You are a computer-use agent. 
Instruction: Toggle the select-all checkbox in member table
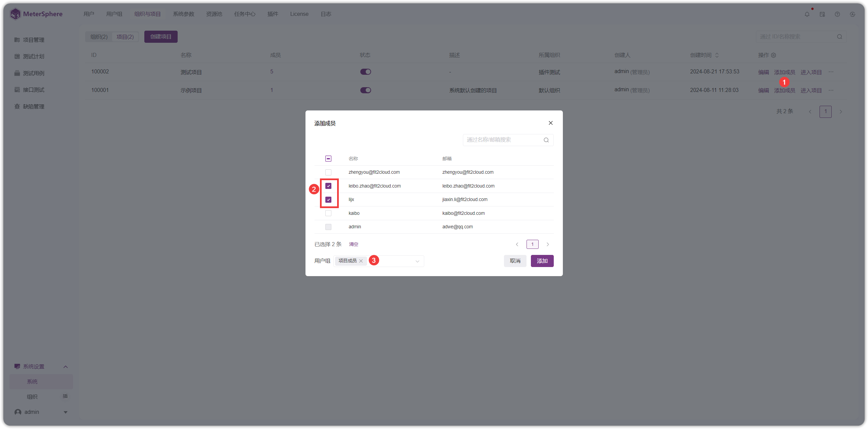(328, 159)
